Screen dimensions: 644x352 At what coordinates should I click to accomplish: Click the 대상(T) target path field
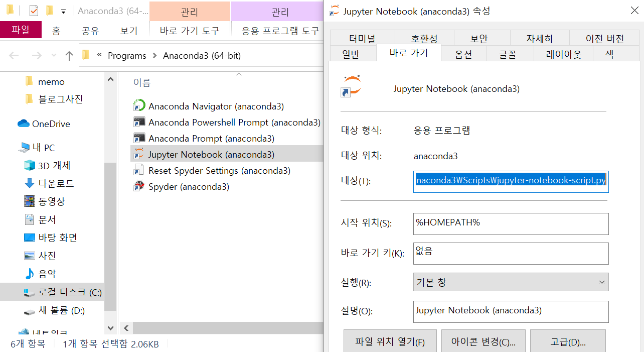pos(511,181)
